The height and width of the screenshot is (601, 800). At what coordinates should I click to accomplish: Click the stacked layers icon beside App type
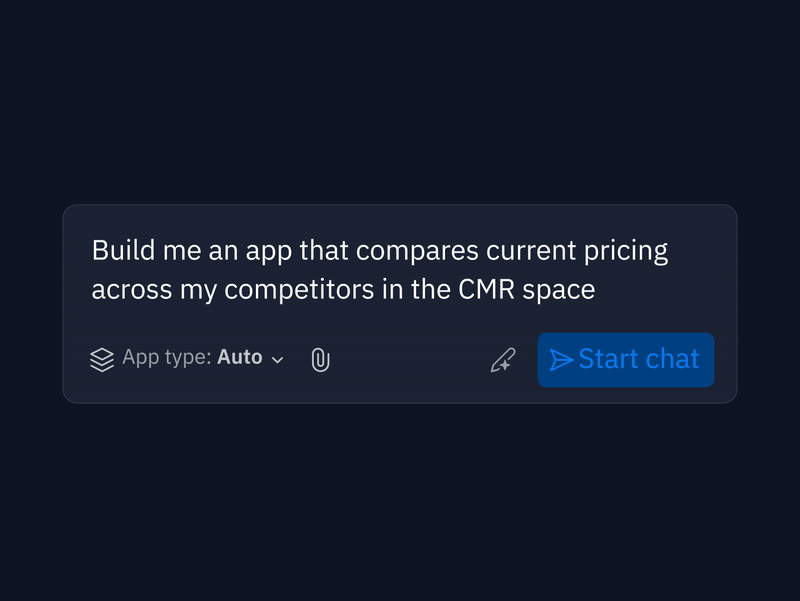[x=102, y=359]
